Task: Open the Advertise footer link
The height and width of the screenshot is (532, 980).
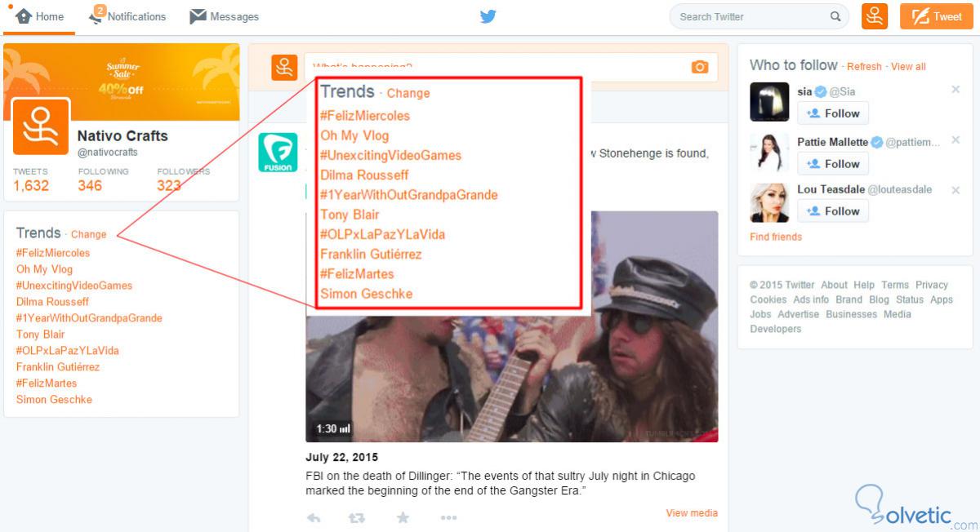Action: (798, 315)
